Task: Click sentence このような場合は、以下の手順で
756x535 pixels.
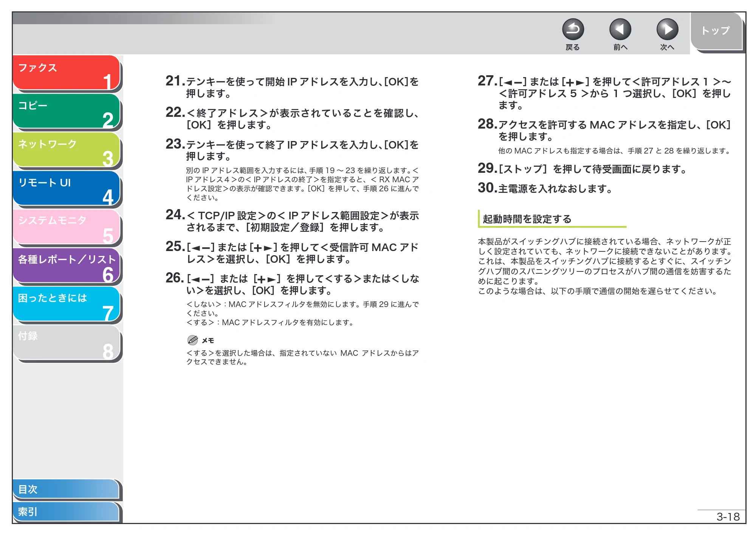Action: coord(597,291)
